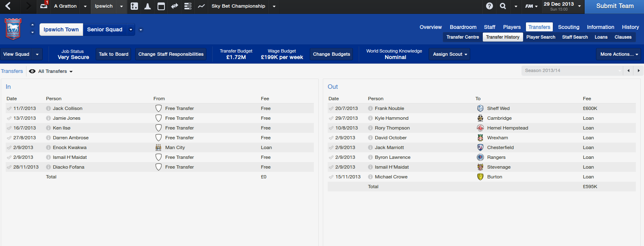Open the inbox mail icon
This screenshot has height=246, width=644.
click(x=44, y=6)
